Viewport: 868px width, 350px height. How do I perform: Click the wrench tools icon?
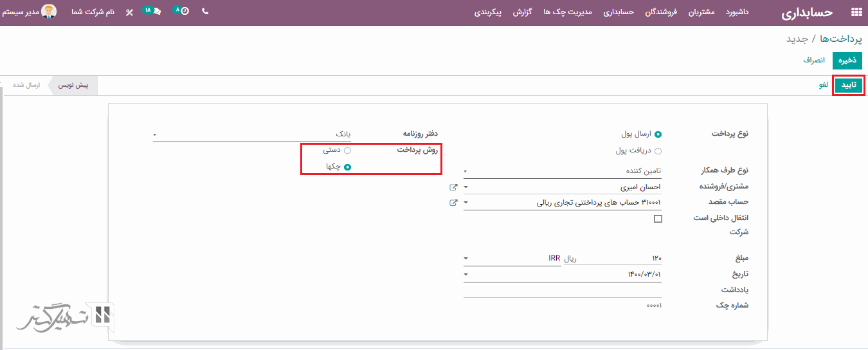click(x=129, y=12)
